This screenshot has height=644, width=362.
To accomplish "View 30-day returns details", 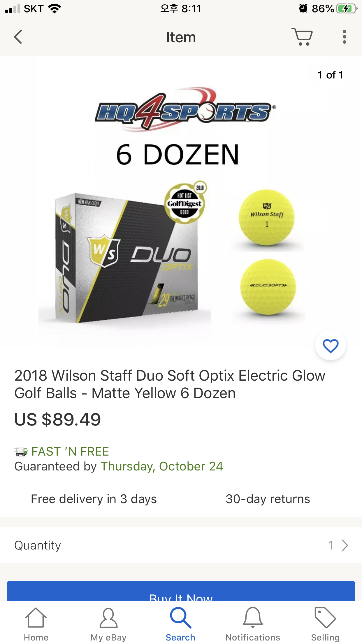I will coord(268,499).
